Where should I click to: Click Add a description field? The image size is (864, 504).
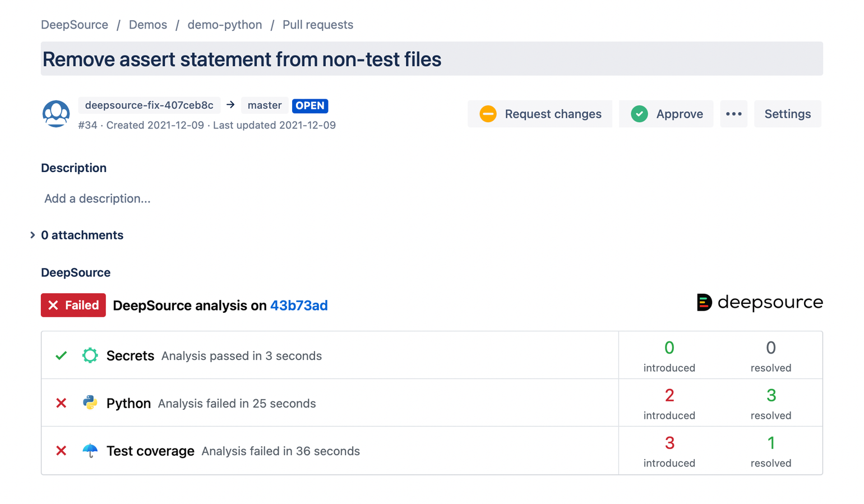[98, 198]
